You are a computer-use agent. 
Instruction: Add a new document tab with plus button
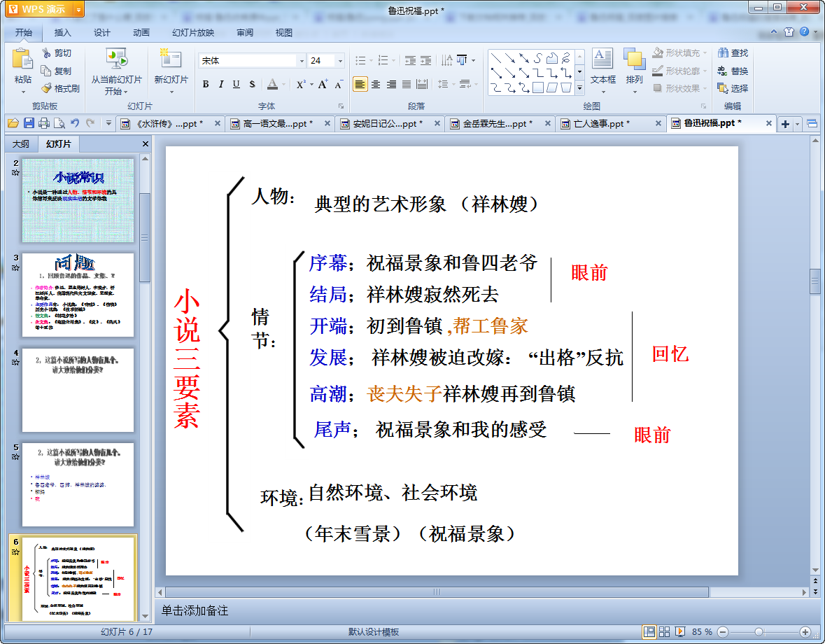pos(786,124)
